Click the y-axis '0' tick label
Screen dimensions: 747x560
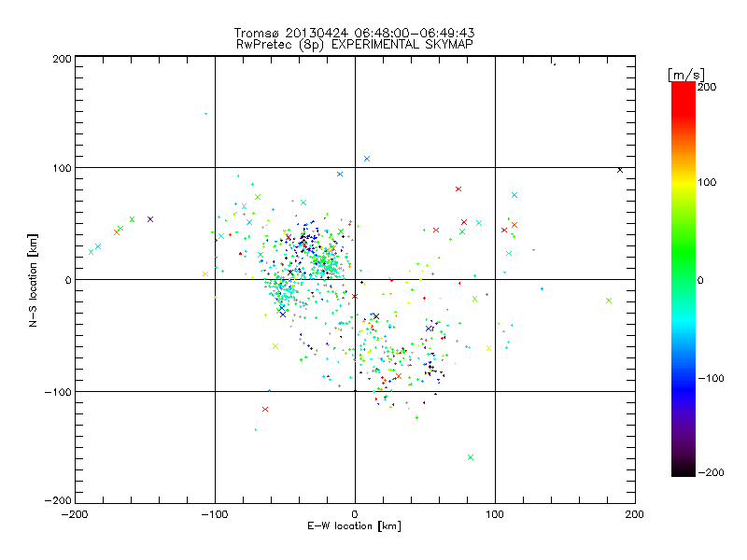68,280
